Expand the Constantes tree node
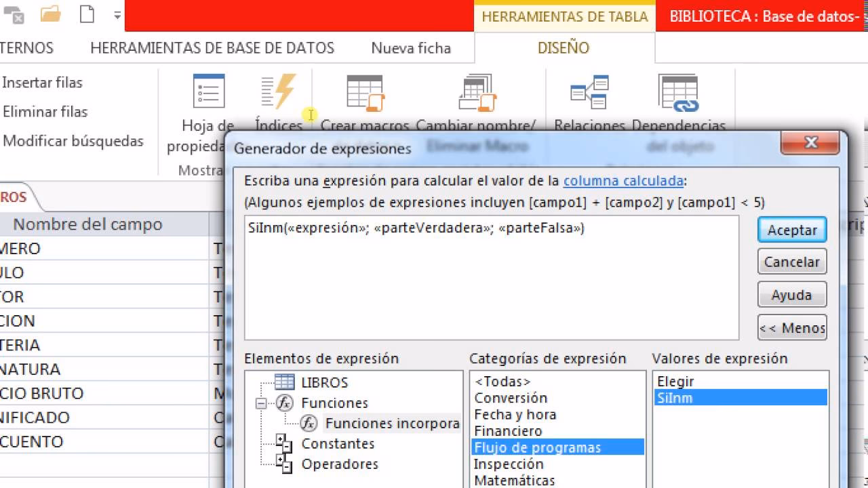 pyautogui.click(x=284, y=444)
